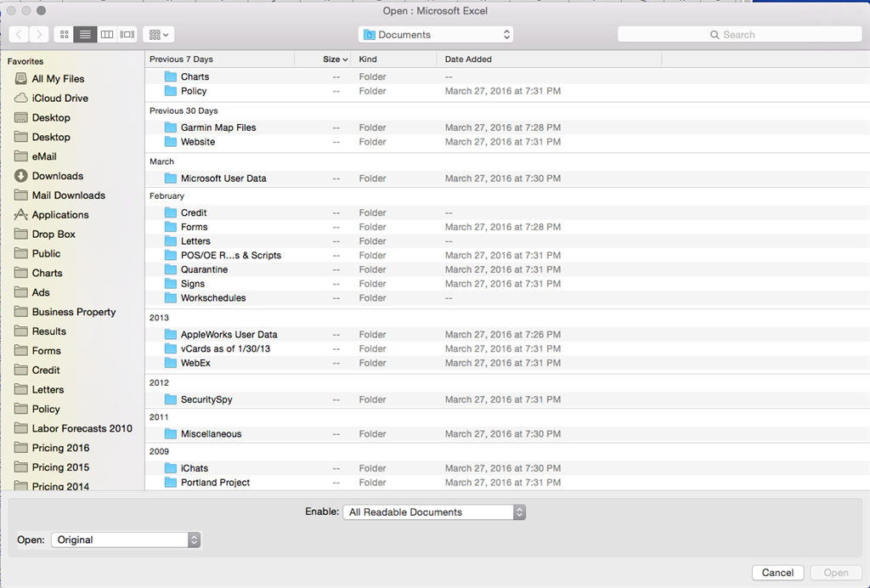Click the Cancel button
This screenshot has width=870, height=588.
coord(777,573)
